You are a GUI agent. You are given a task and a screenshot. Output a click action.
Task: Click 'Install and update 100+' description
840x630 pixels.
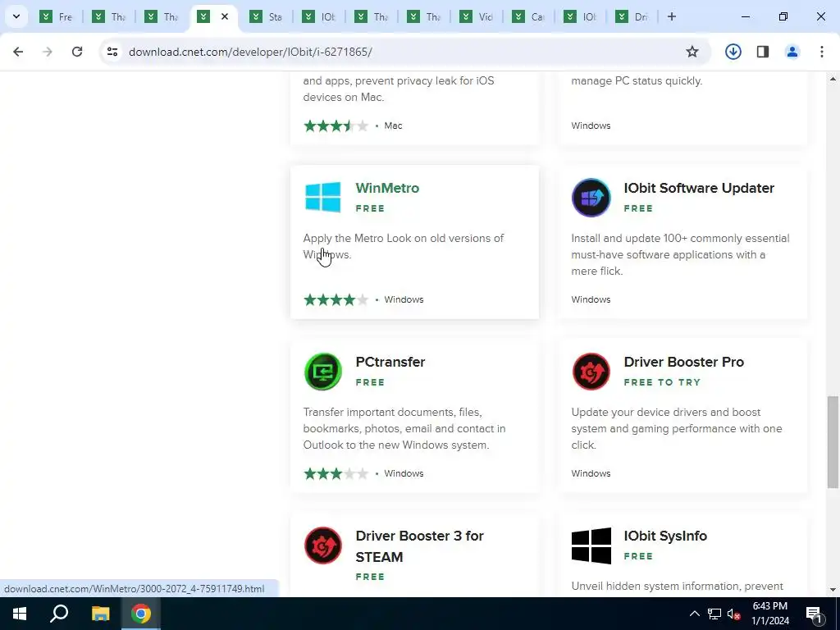pyautogui.click(x=680, y=254)
